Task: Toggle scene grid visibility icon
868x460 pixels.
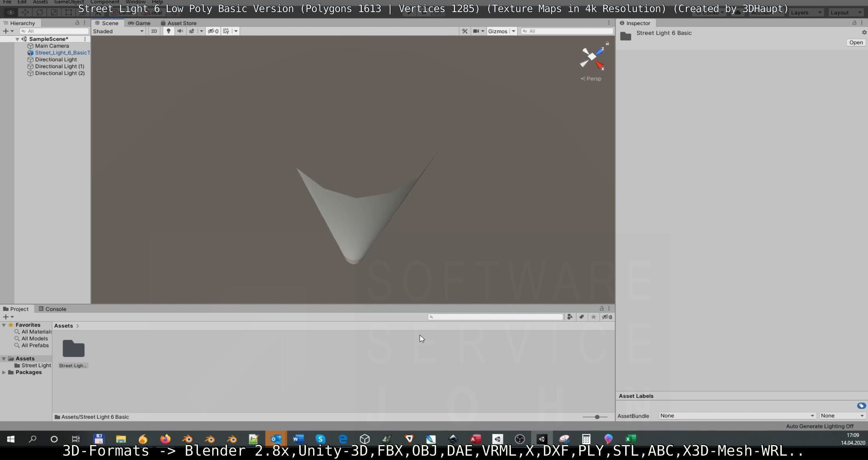Action: tap(226, 31)
